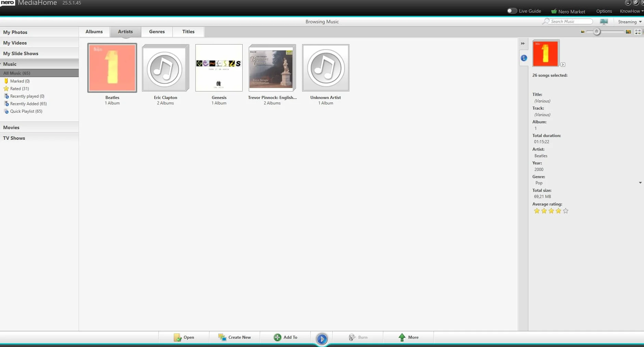This screenshot has height=347, width=644.
Task: Click the Search Music field
Action: pos(571,21)
